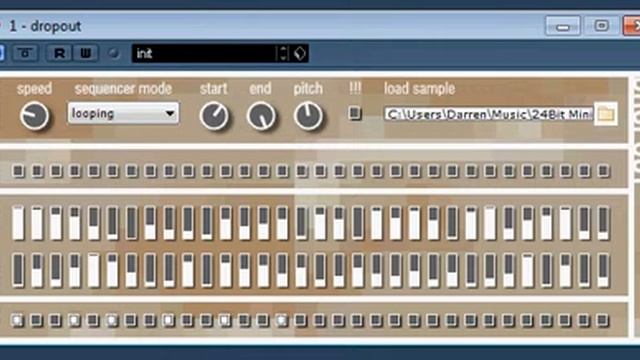Click the start knob
Image resolution: width=640 pixels, height=360 pixels.
click(x=214, y=116)
